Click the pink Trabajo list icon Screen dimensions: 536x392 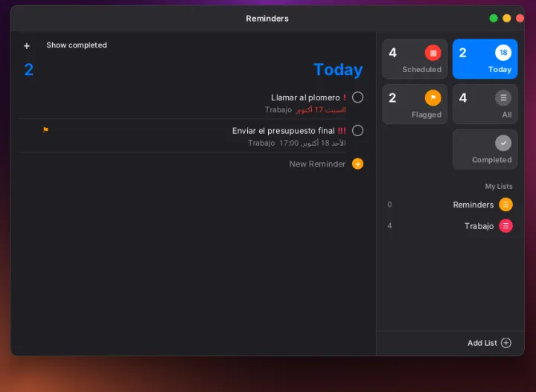tap(505, 225)
